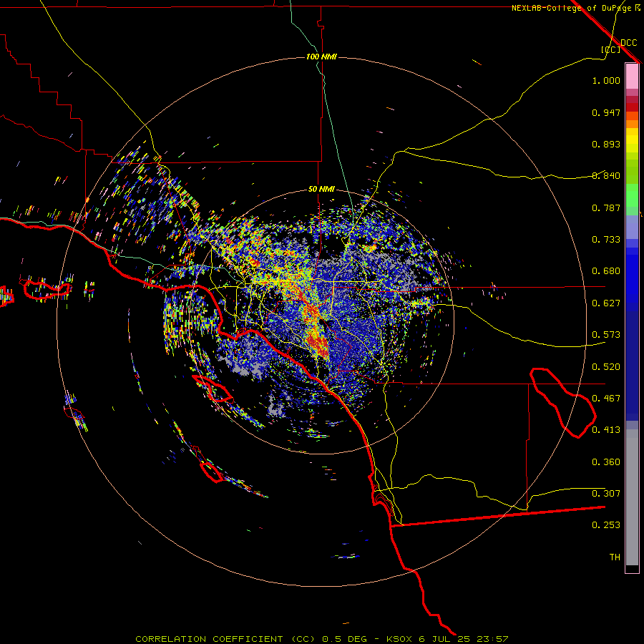Click the 0.520 legend value

tap(606, 367)
